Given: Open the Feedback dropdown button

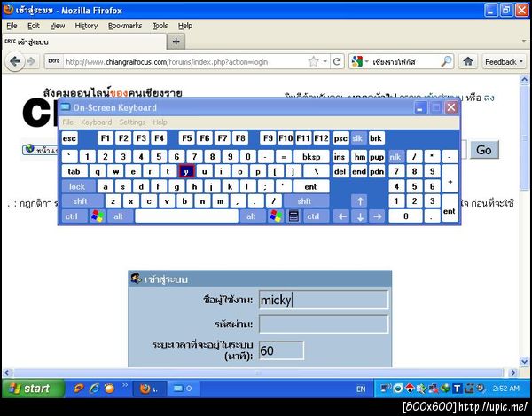Looking at the screenshot, I should (x=505, y=62).
